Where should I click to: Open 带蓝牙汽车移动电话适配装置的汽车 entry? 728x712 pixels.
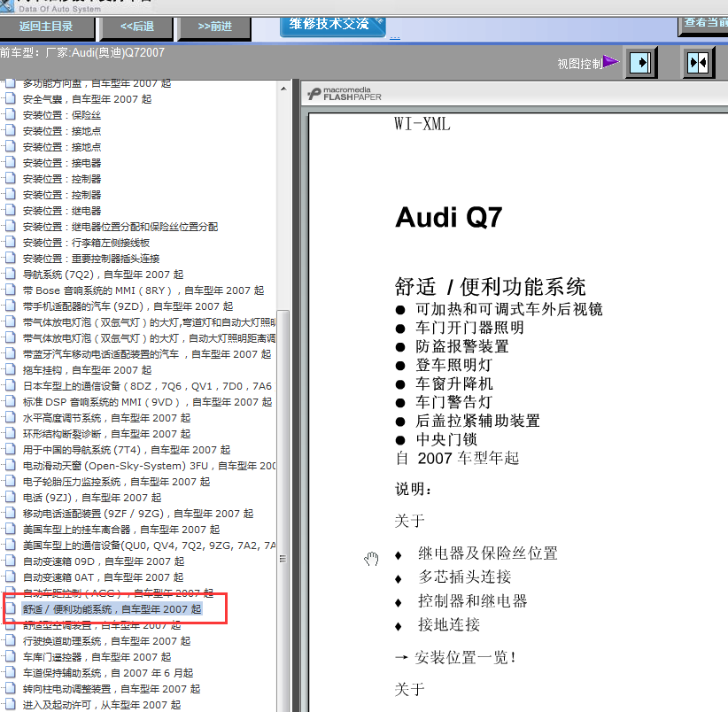coord(147,354)
